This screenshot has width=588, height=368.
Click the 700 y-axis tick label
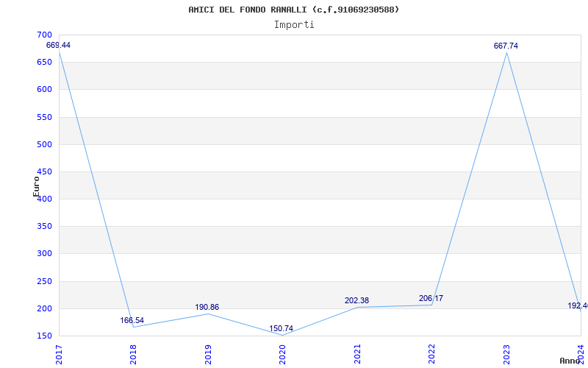click(44, 35)
